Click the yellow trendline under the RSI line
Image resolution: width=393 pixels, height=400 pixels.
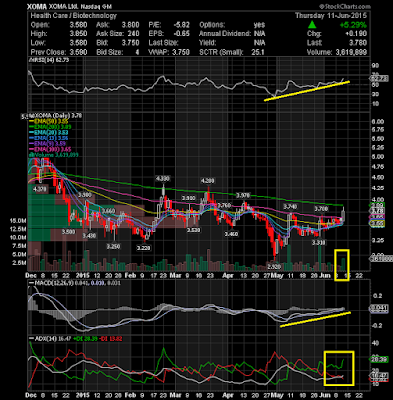pyautogui.click(x=307, y=91)
